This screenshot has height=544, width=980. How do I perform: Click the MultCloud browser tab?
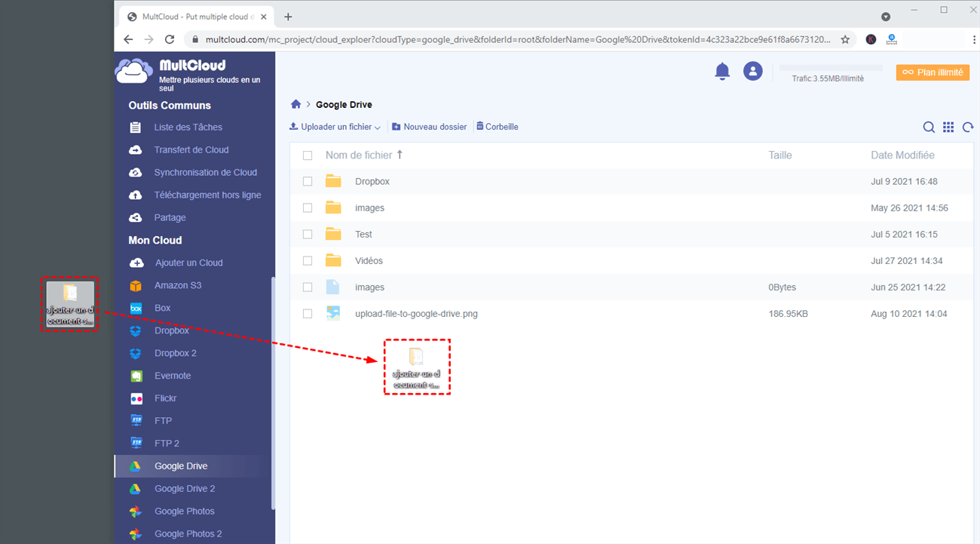click(x=198, y=17)
